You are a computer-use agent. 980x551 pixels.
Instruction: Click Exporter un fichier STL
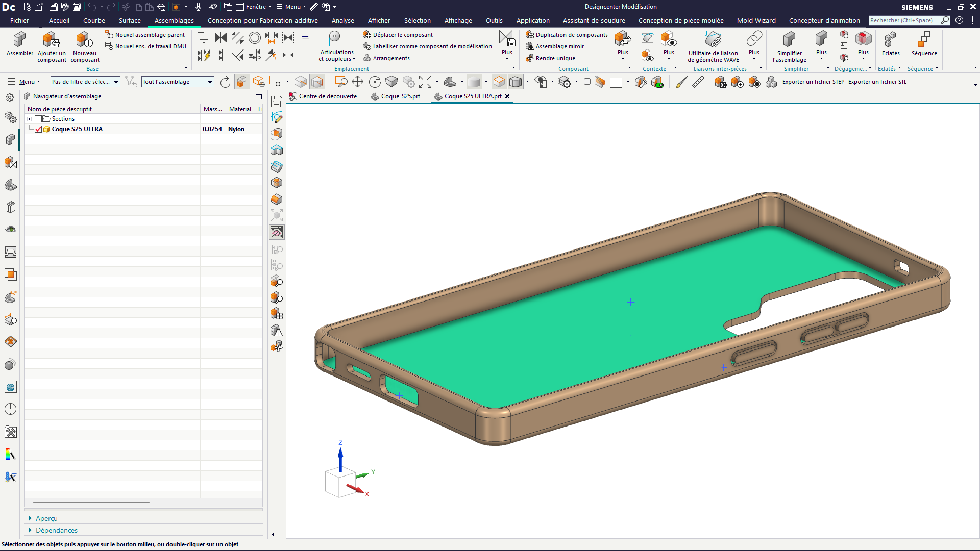(877, 82)
